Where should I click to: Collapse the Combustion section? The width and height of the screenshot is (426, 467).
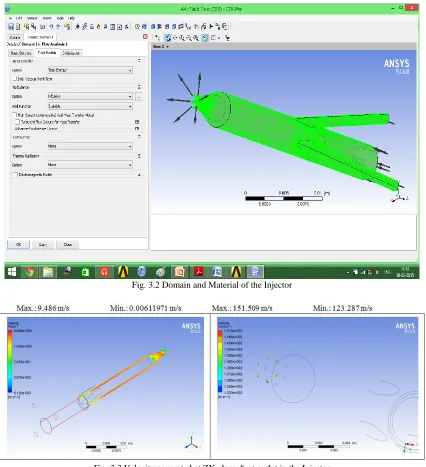139,137
